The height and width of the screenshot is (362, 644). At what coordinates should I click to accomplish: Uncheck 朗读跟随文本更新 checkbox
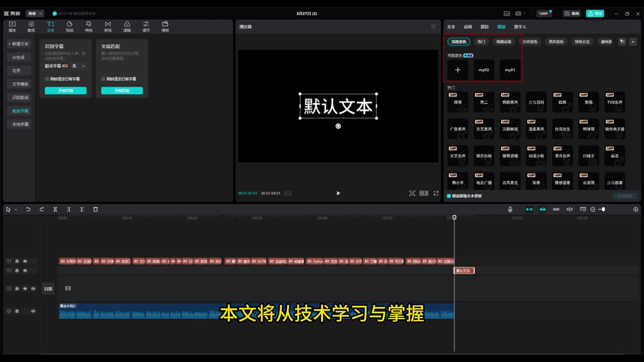tap(449, 196)
